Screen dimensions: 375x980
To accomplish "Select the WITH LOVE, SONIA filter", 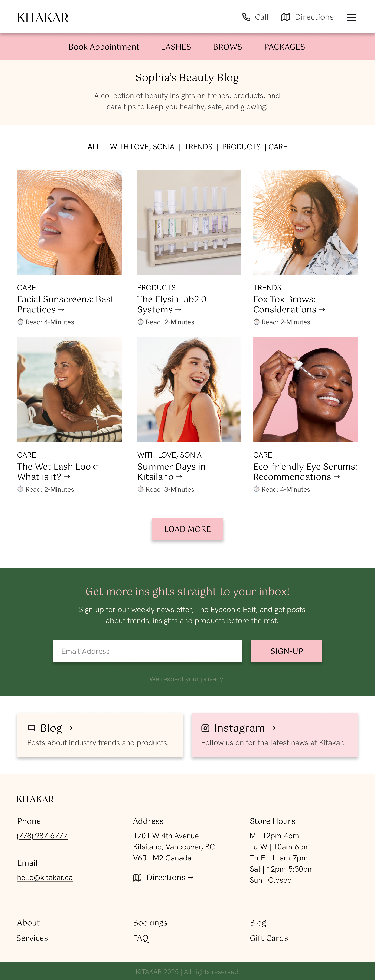I will pyautogui.click(x=142, y=147).
